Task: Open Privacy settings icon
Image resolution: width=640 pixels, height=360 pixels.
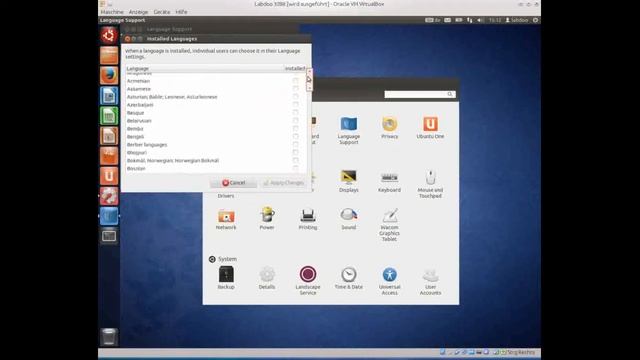Action: click(x=389, y=128)
